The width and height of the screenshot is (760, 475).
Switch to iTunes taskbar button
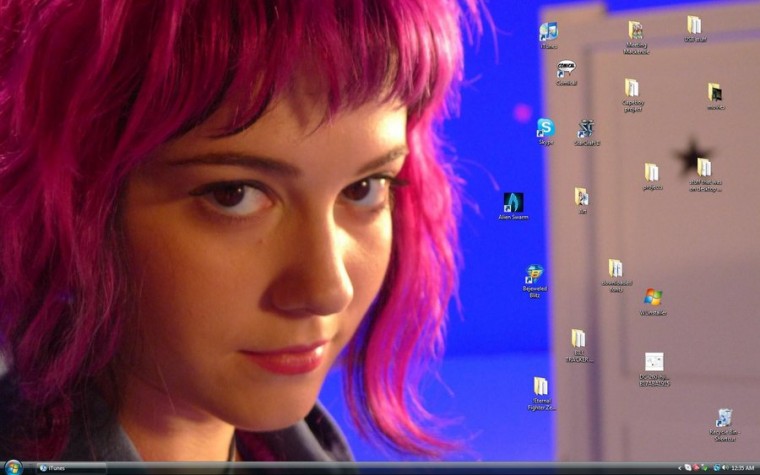point(71,468)
